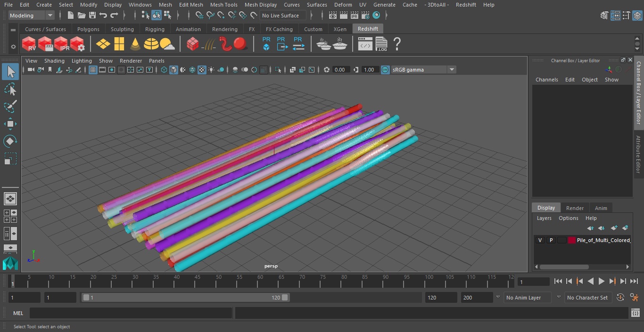Open the script window shelf icon
This screenshot has width=644, height=332.
pos(365,44)
